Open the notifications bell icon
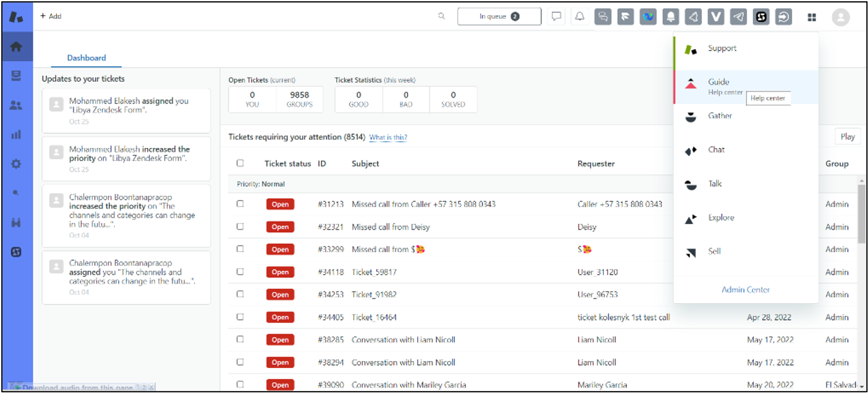This screenshot has width=868, height=394. [580, 16]
